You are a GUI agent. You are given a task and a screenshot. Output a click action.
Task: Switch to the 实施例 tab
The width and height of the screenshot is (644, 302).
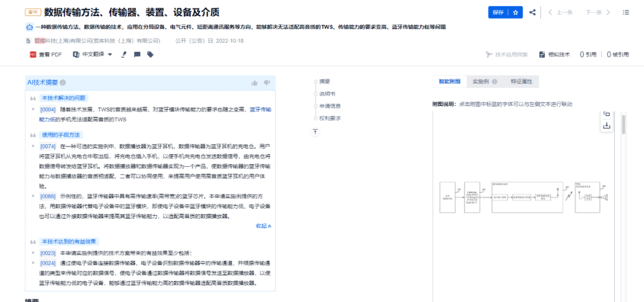(485, 82)
